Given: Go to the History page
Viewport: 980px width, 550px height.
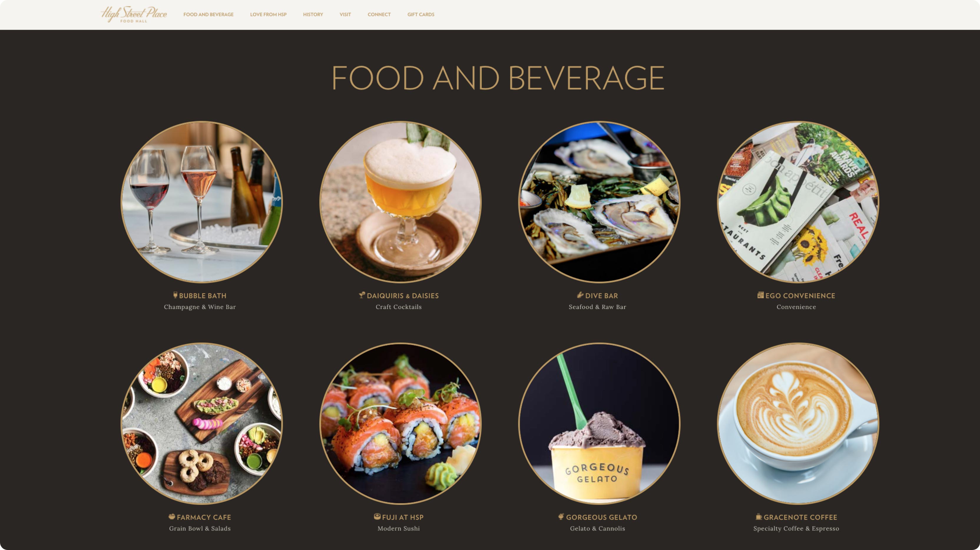Looking at the screenshot, I should [313, 14].
